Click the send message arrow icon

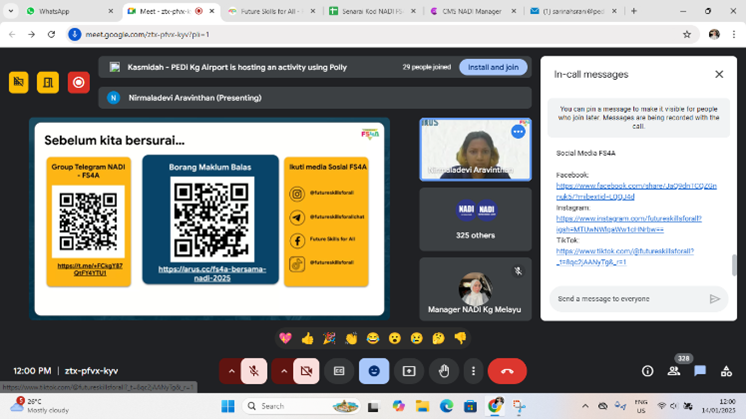pyautogui.click(x=715, y=299)
